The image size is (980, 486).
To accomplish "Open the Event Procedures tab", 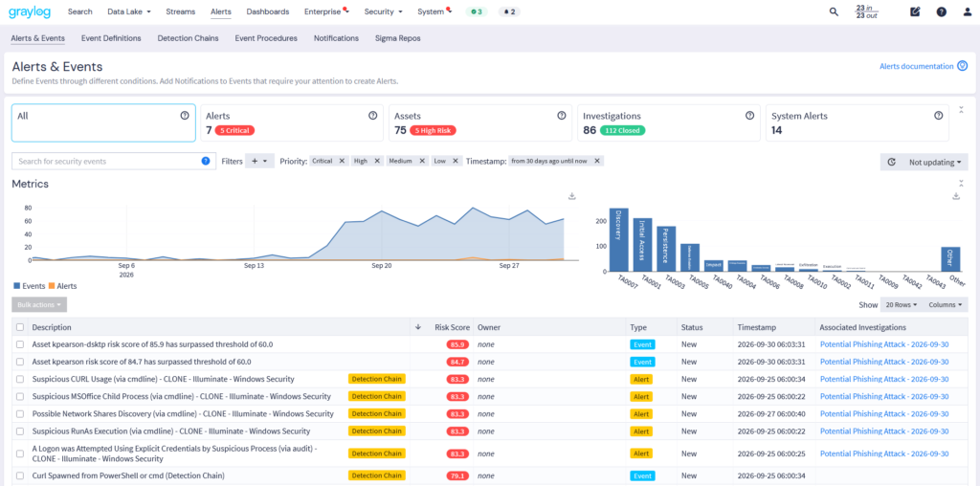I will tap(266, 38).
